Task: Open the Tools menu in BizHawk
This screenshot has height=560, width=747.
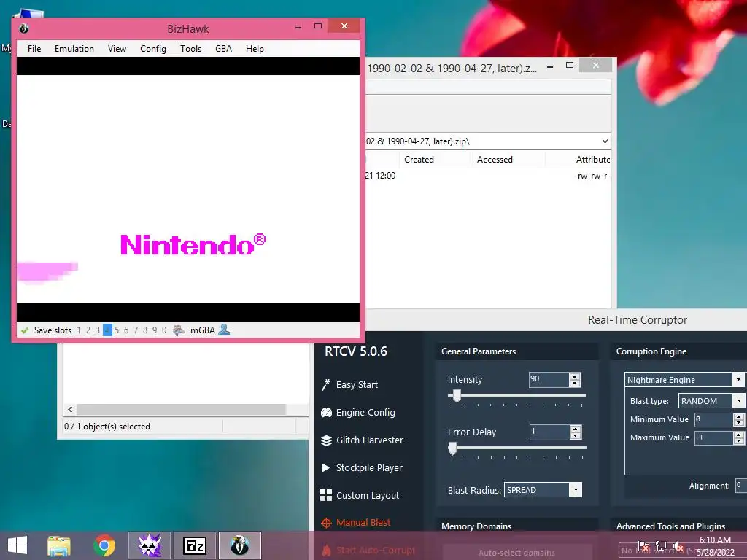Action: point(190,49)
